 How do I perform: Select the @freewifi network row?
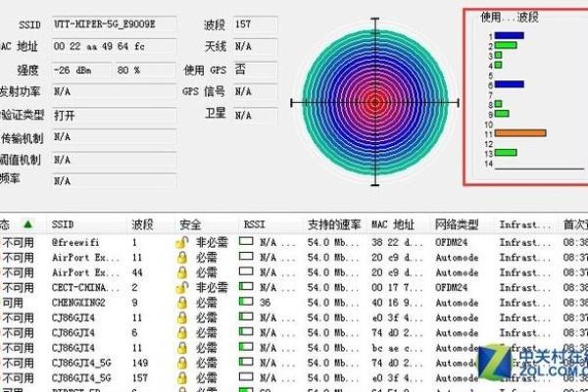[294, 243]
